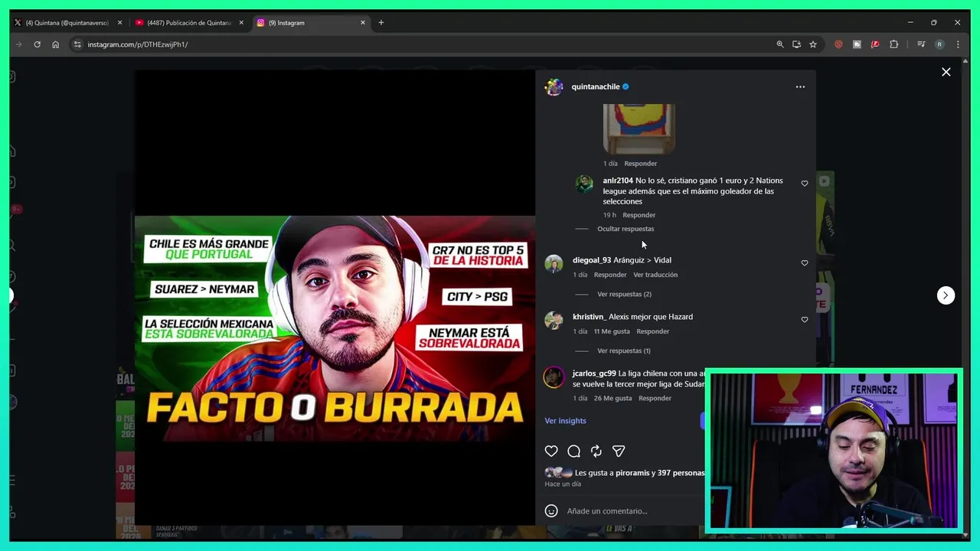The width and height of the screenshot is (980, 551).
Task: Open Chrome three-dot menu
Action: click(958, 44)
